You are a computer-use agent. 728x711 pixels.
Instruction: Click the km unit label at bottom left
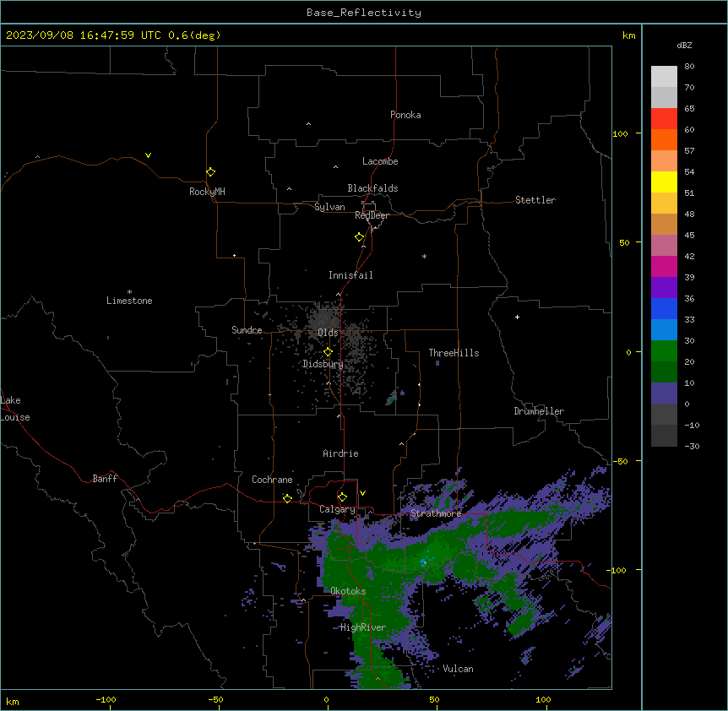tap(13, 701)
